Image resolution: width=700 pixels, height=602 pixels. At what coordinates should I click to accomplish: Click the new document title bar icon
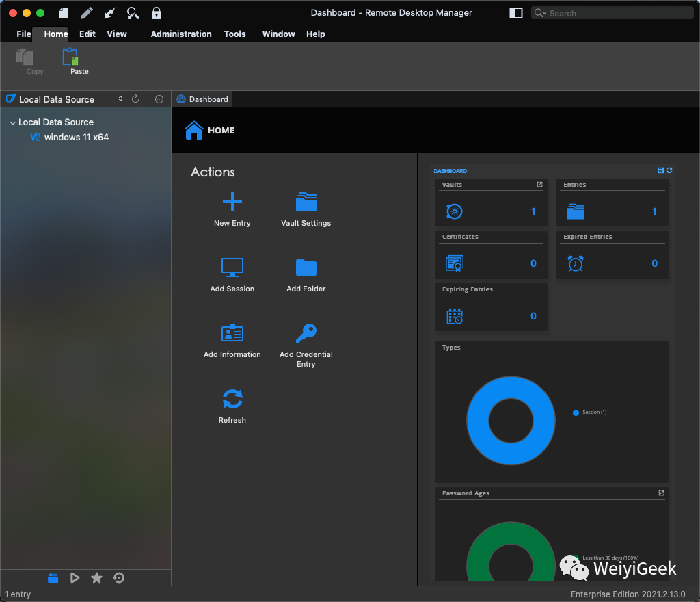[x=64, y=13]
